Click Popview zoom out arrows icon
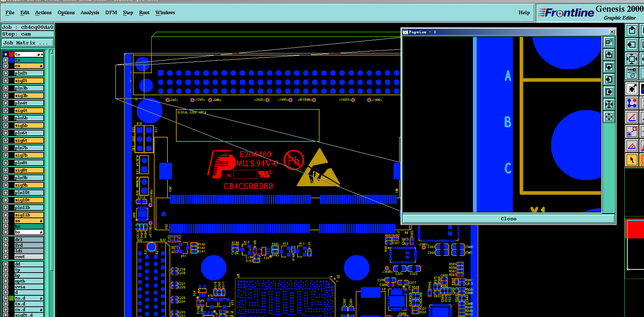Viewport: 644px width, 317px height. point(609,117)
